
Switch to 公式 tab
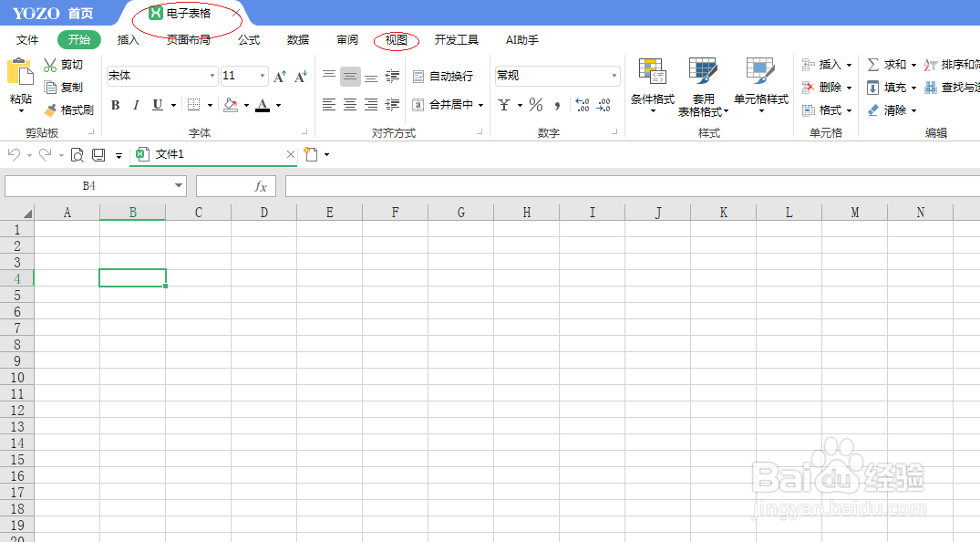click(249, 40)
